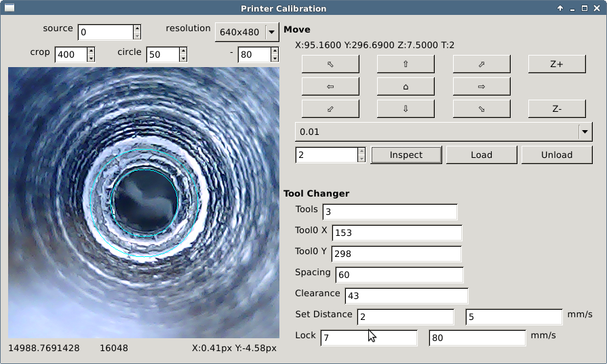Move the head down-right diagonally
Image resolution: width=607 pixels, height=364 pixels.
click(x=482, y=108)
